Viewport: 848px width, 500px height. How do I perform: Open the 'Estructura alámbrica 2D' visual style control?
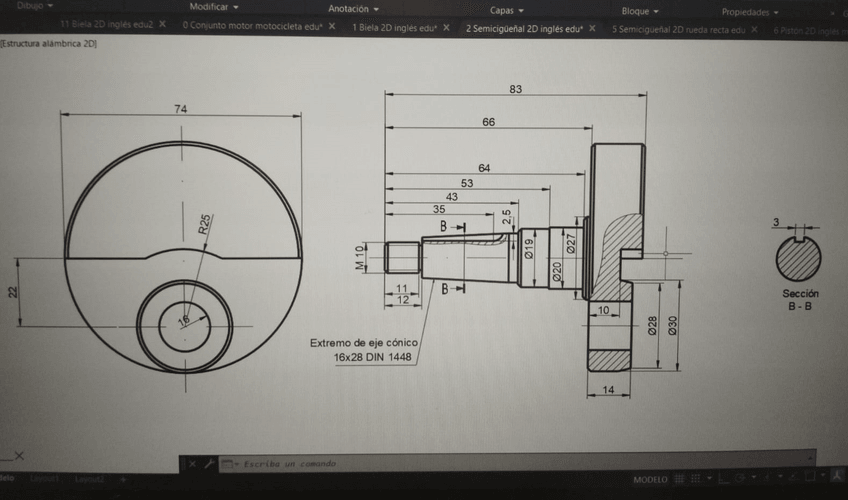tap(49, 44)
